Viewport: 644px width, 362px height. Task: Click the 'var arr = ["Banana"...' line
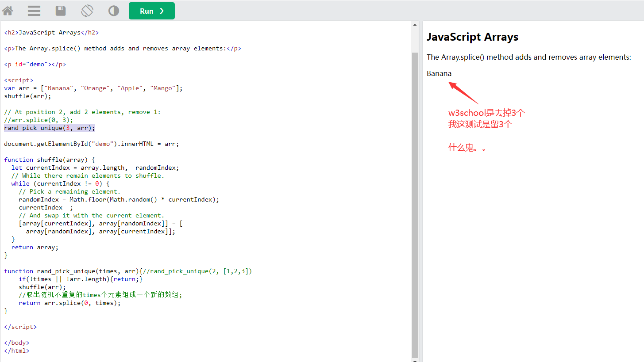(x=93, y=88)
